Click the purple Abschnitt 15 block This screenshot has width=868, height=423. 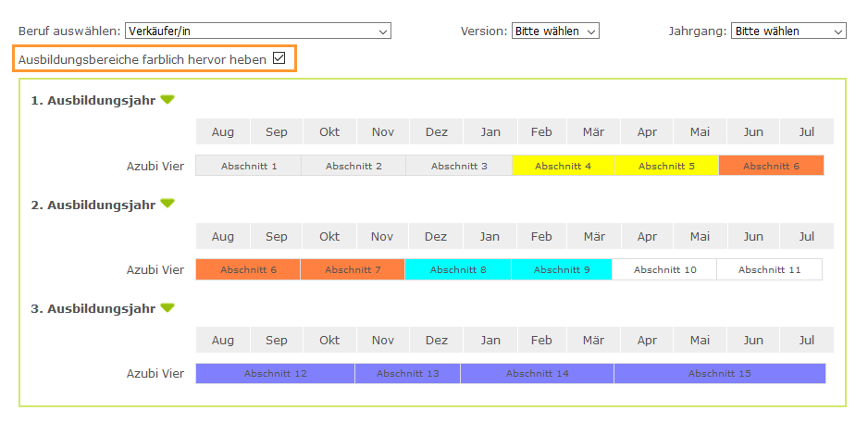click(719, 374)
